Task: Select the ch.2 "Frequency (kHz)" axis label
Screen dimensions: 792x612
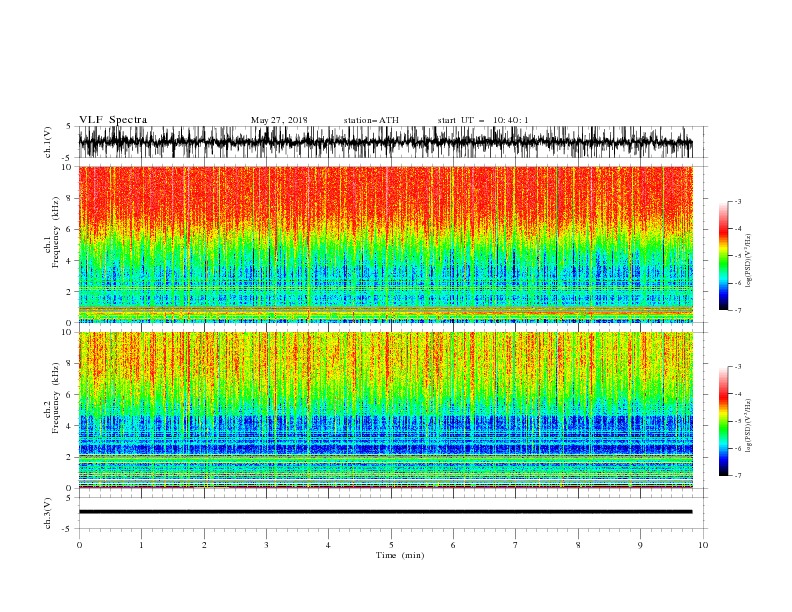Action: [56, 398]
